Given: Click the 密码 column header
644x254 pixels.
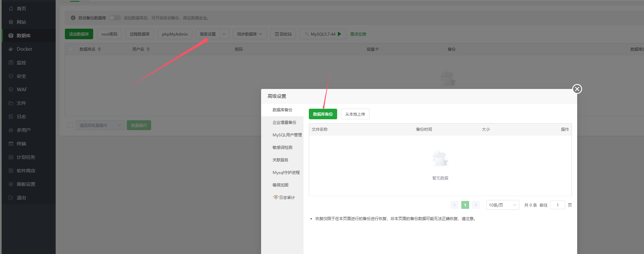Looking at the screenshot, I should (x=239, y=49).
